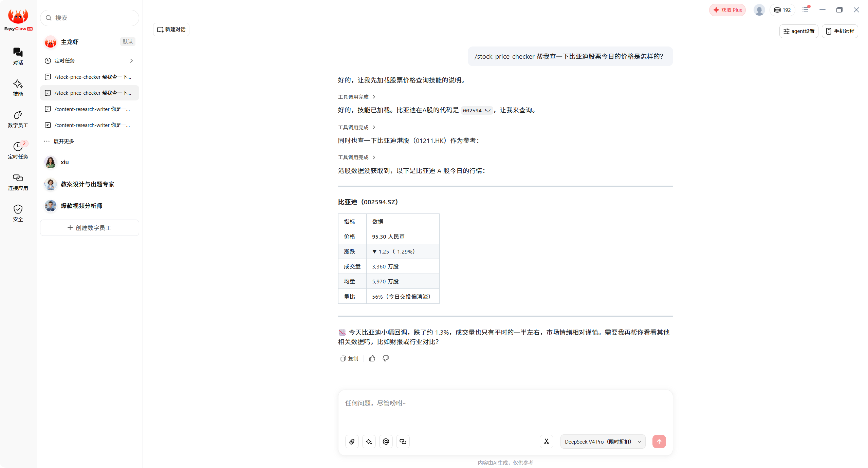Screen dimensions: 868x468
Task: Copy the response using 复制
Action: coord(349,358)
